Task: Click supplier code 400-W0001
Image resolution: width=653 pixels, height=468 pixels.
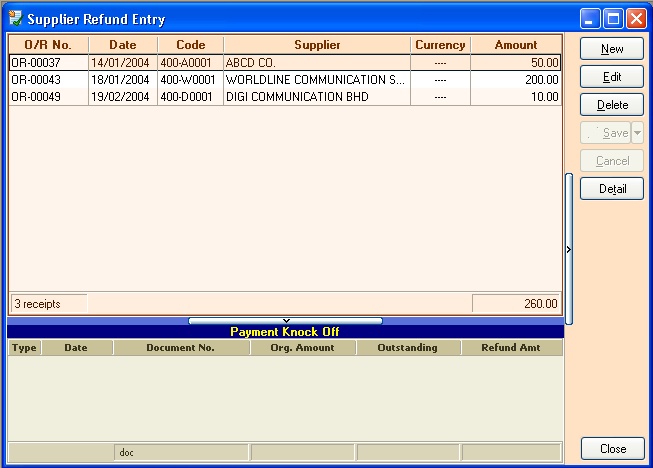Action: [190, 80]
